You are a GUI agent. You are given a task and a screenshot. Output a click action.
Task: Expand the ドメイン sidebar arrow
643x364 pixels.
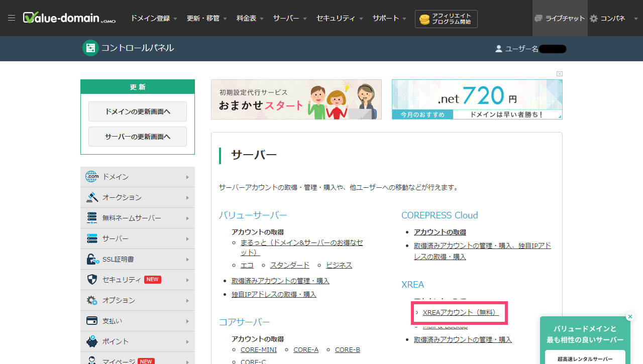click(187, 177)
